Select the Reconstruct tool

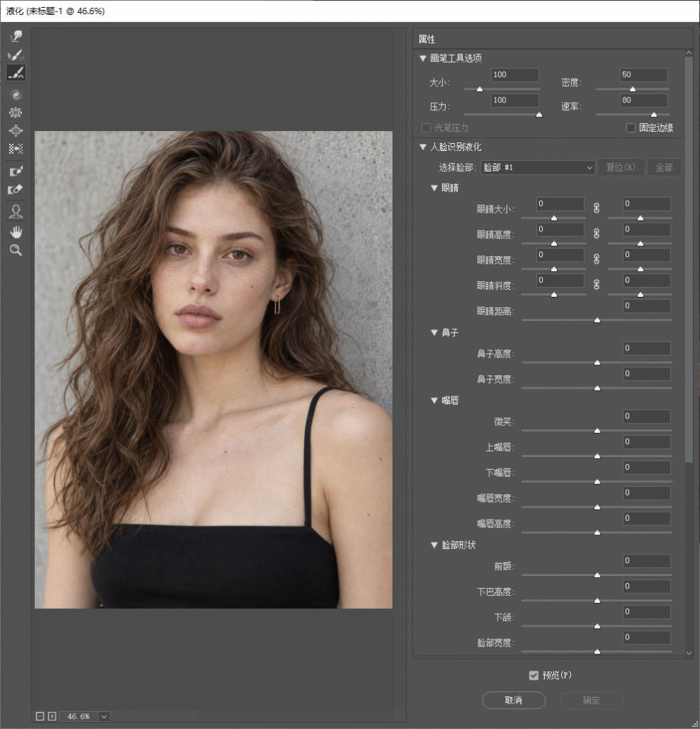[16, 55]
